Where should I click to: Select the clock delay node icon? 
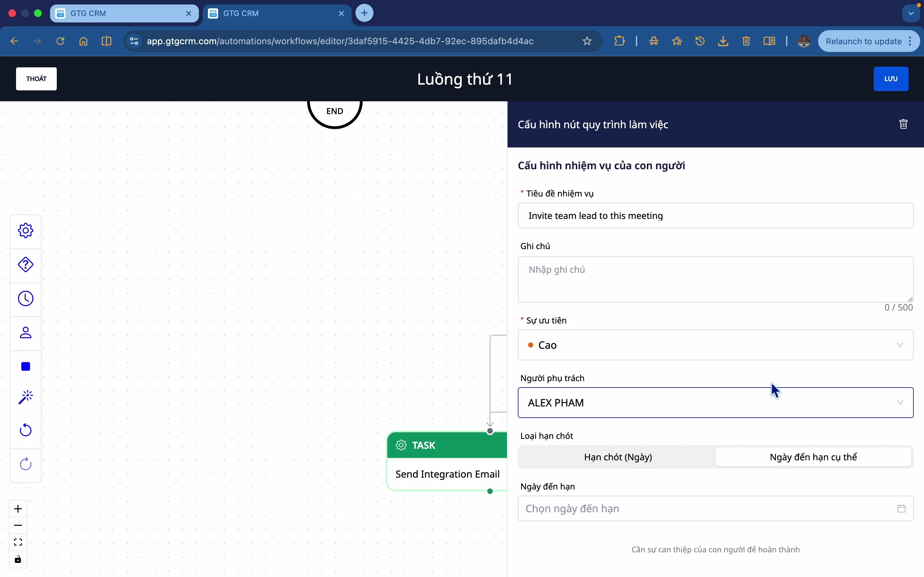click(x=26, y=299)
